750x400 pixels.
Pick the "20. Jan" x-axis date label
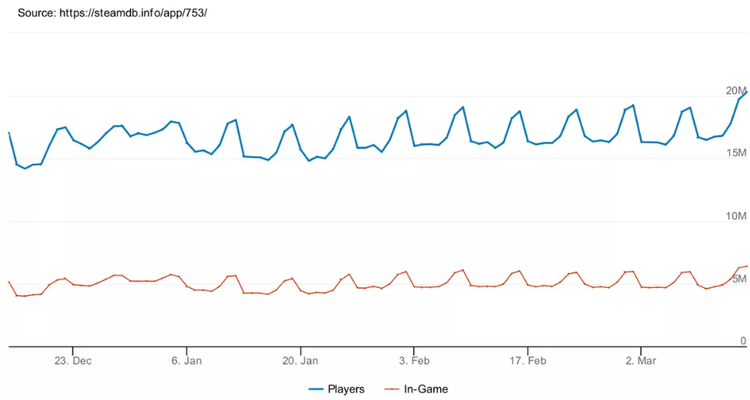(300, 359)
